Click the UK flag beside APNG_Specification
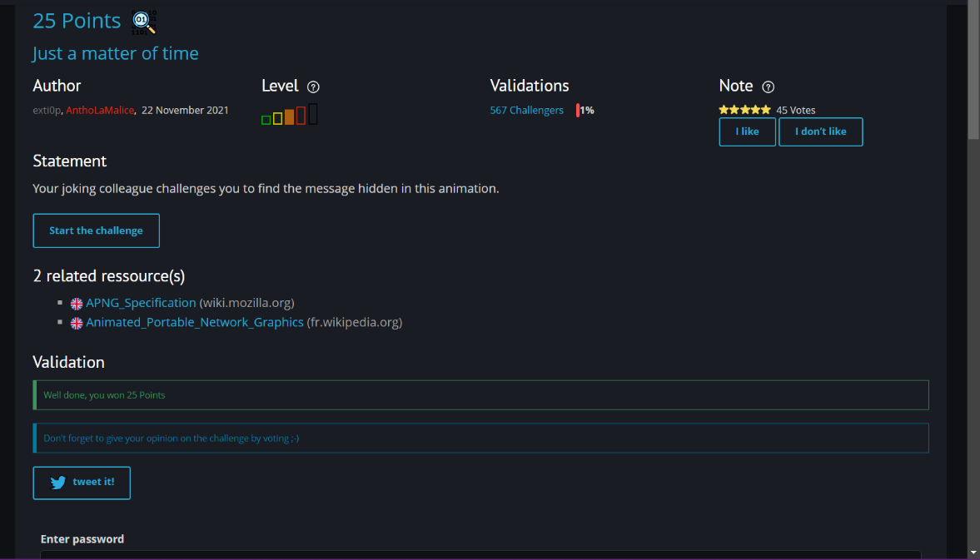Viewport: 980px width, 560px height. pyautogui.click(x=77, y=304)
